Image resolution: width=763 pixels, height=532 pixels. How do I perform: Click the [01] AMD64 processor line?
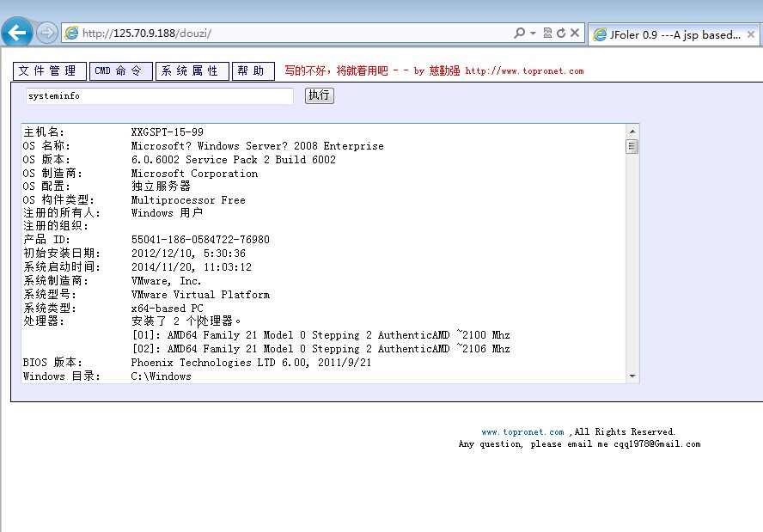click(321, 335)
